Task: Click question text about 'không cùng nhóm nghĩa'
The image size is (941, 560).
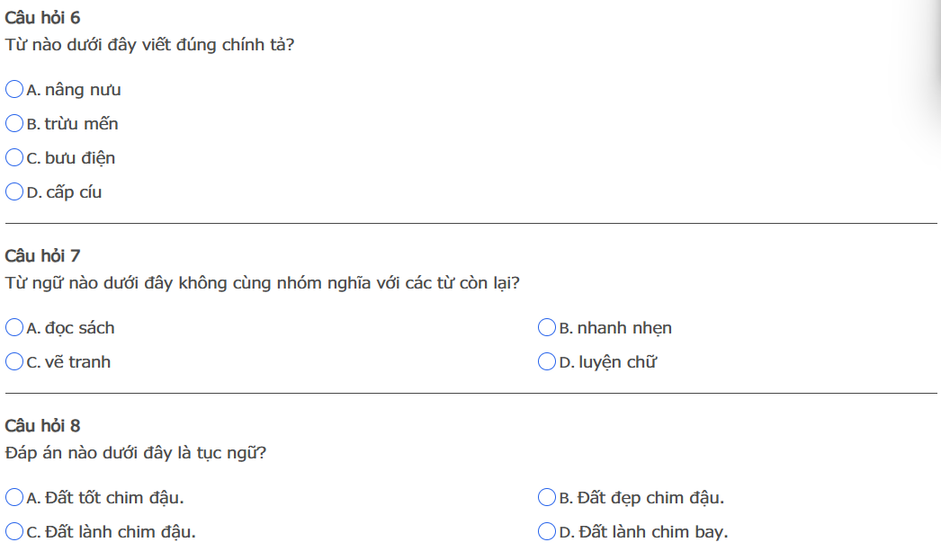Action: [262, 283]
